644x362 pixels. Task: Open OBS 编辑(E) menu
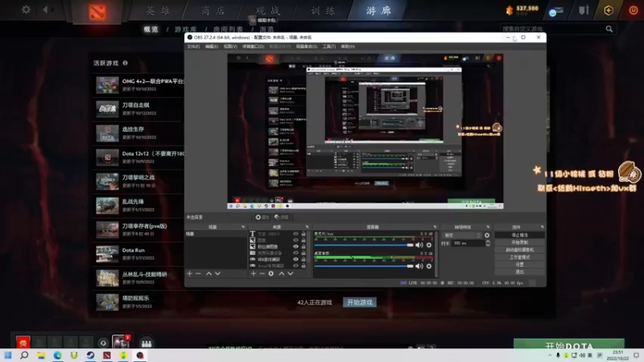click(212, 47)
